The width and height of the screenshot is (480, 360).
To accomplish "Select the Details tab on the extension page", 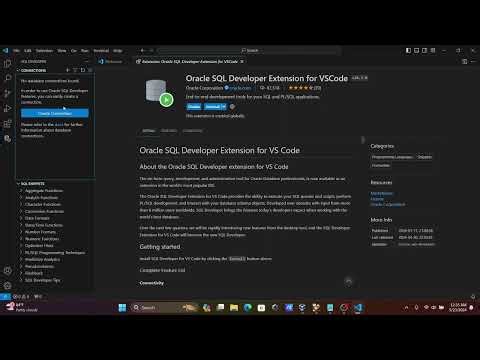I will pyautogui.click(x=148, y=131).
